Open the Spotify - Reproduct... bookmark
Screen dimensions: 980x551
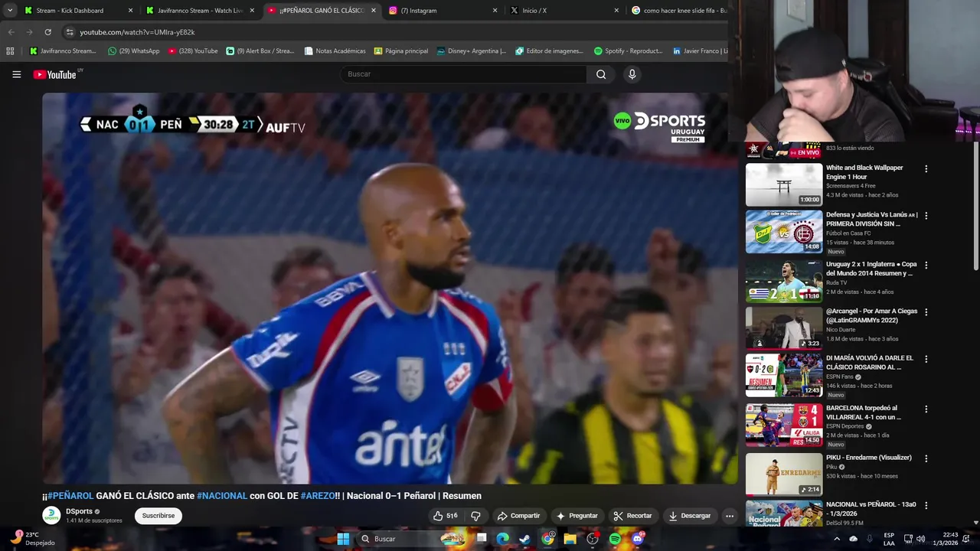(628, 51)
